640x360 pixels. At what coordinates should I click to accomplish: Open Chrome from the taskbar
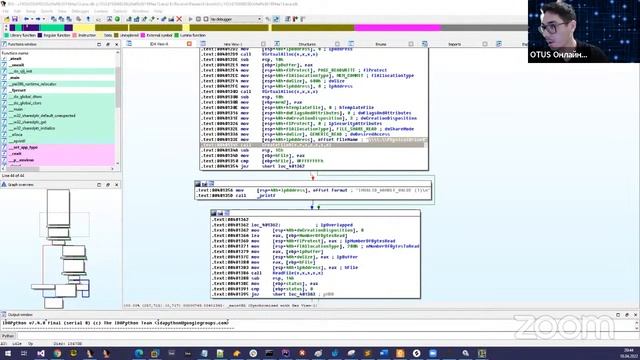point(57,353)
